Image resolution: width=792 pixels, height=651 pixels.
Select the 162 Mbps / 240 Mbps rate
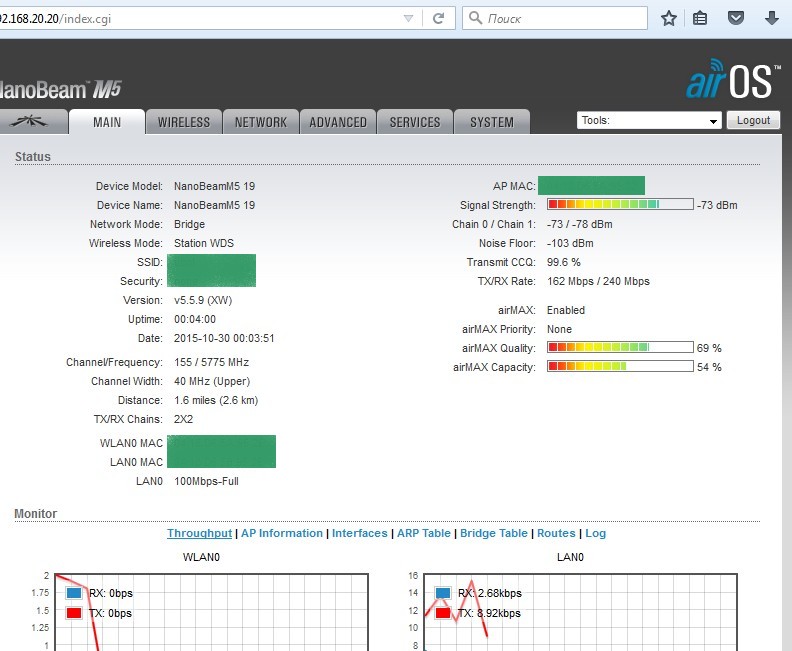coord(598,281)
